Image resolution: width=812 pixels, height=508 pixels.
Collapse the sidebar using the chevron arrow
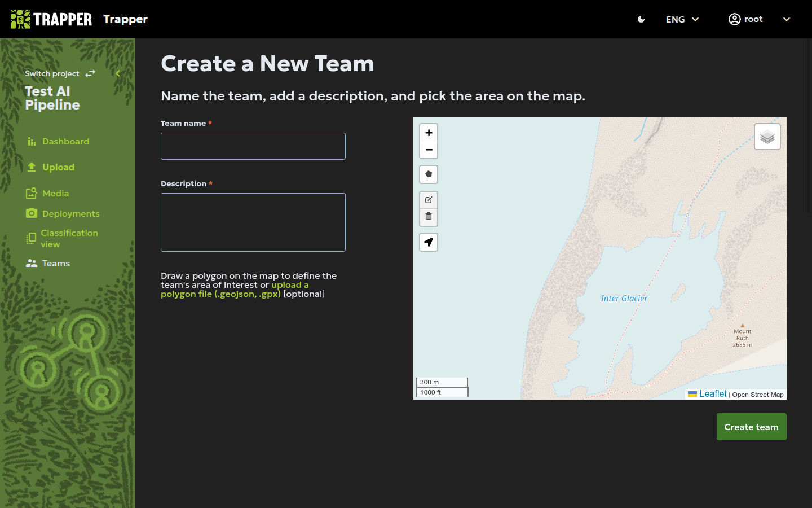[118, 73]
